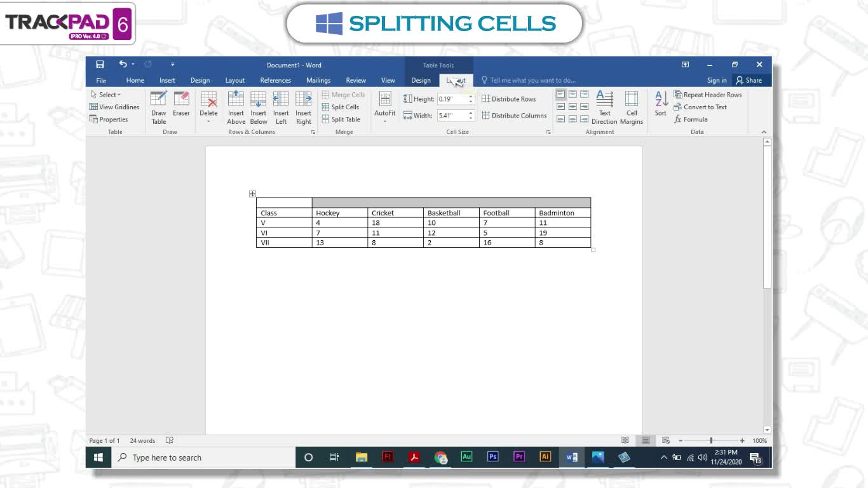Switch to the References tab
The image size is (868, 488).
(x=275, y=80)
